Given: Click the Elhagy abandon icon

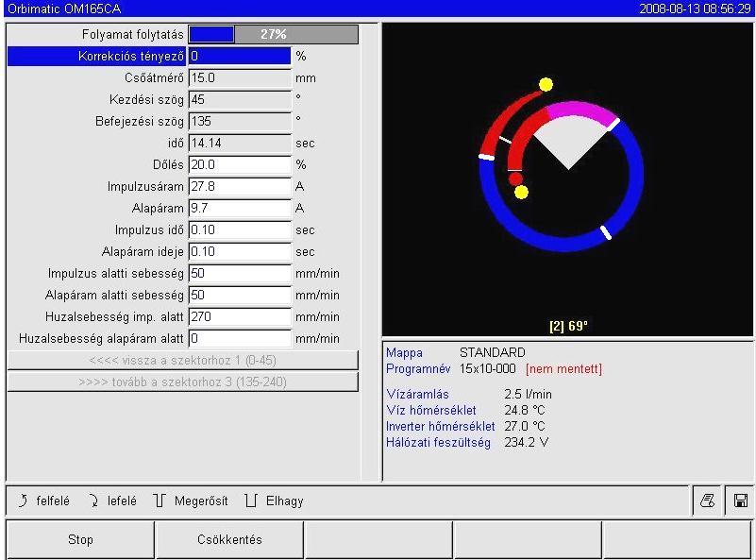Looking at the screenshot, I should (x=251, y=501).
